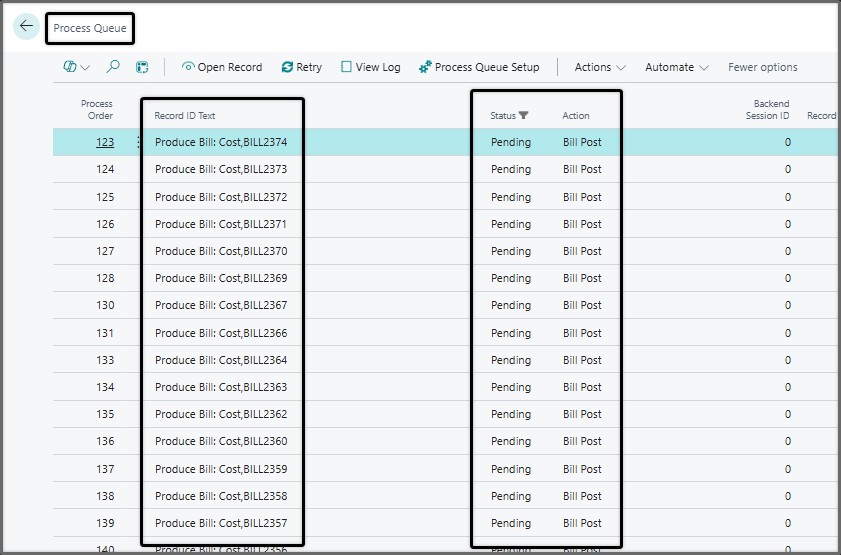Click process order number 137

[x=105, y=469]
